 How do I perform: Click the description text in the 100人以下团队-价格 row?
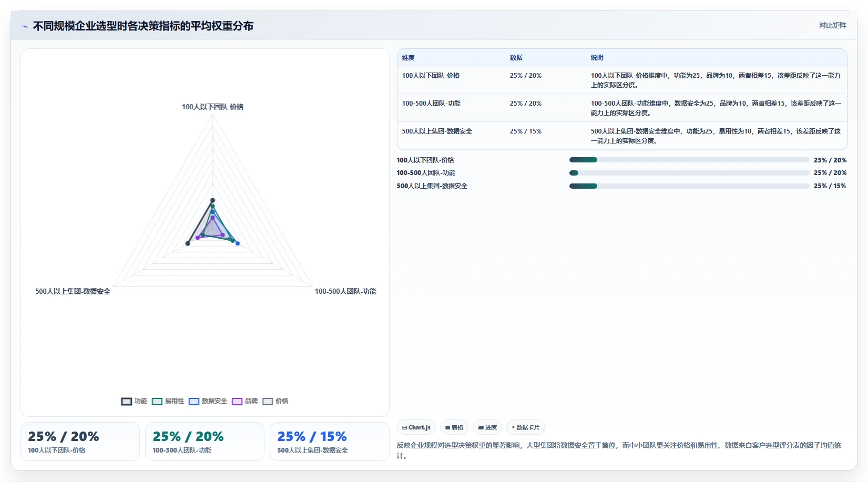(716, 80)
